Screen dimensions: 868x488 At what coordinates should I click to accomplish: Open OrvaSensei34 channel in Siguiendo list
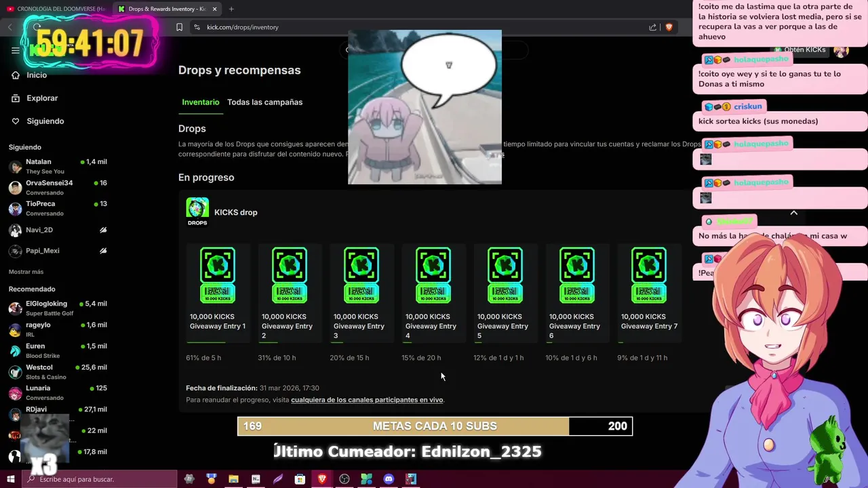pos(58,187)
